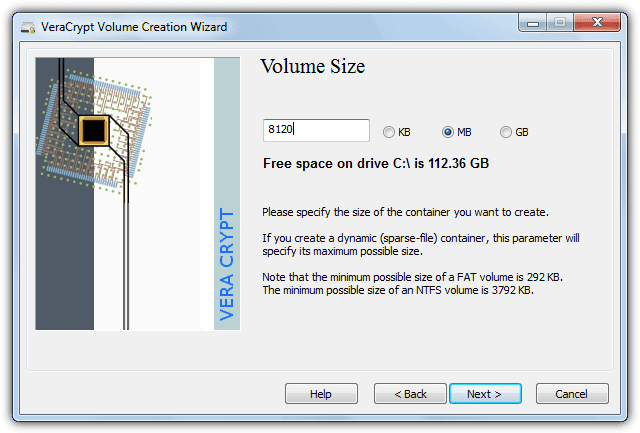Minimize the VeraCrypt wizard window
This screenshot has width=640, height=433.
tap(532, 22)
